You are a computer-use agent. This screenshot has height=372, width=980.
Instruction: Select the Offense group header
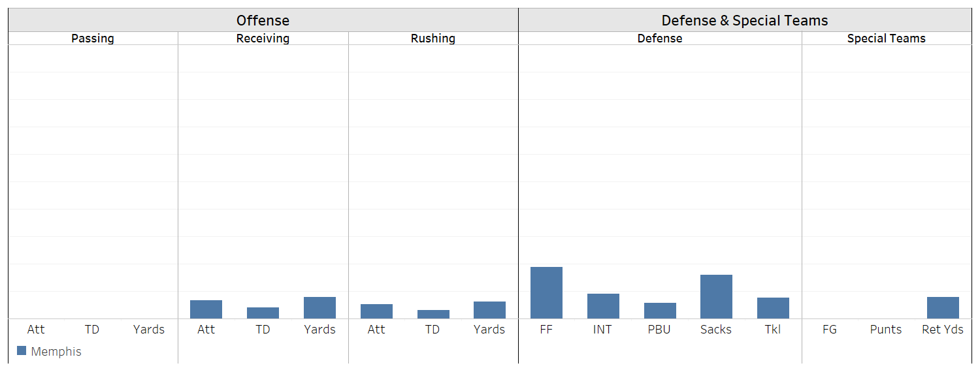(263, 21)
